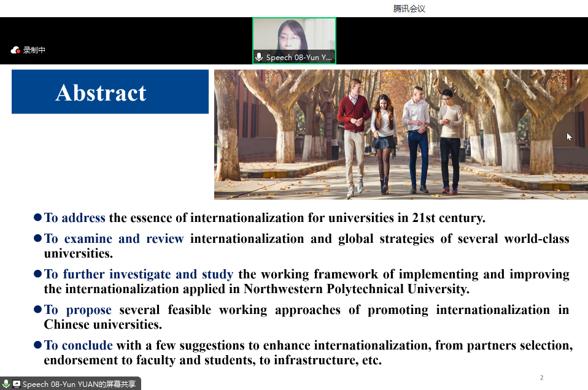Click the cloud recording indicator icon
Viewport: 588px width, 390px height.
[x=15, y=50]
